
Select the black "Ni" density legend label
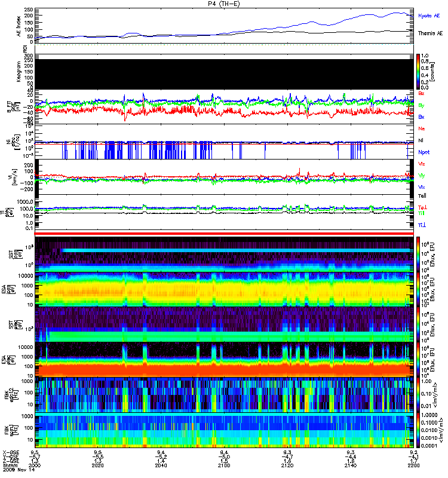(421, 140)
